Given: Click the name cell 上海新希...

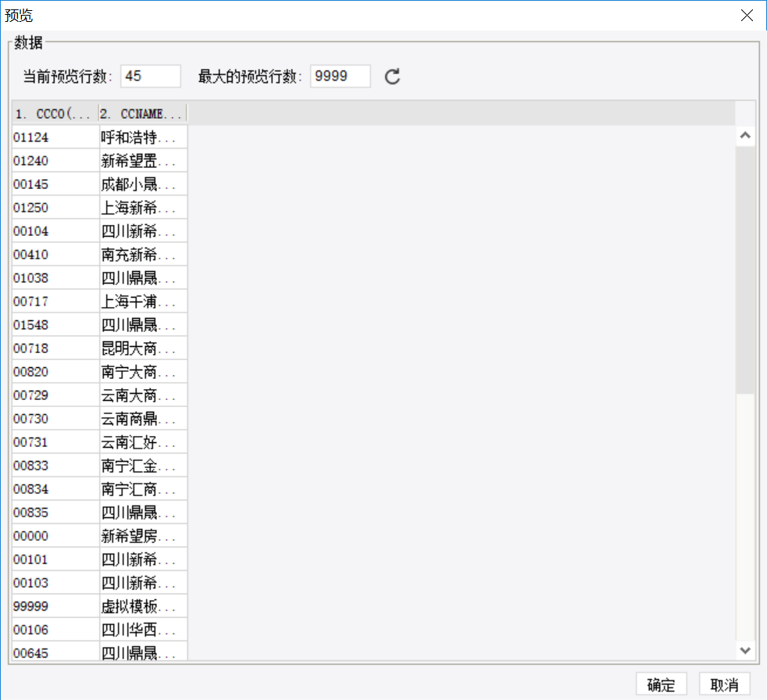Looking at the screenshot, I should [143, 208].
